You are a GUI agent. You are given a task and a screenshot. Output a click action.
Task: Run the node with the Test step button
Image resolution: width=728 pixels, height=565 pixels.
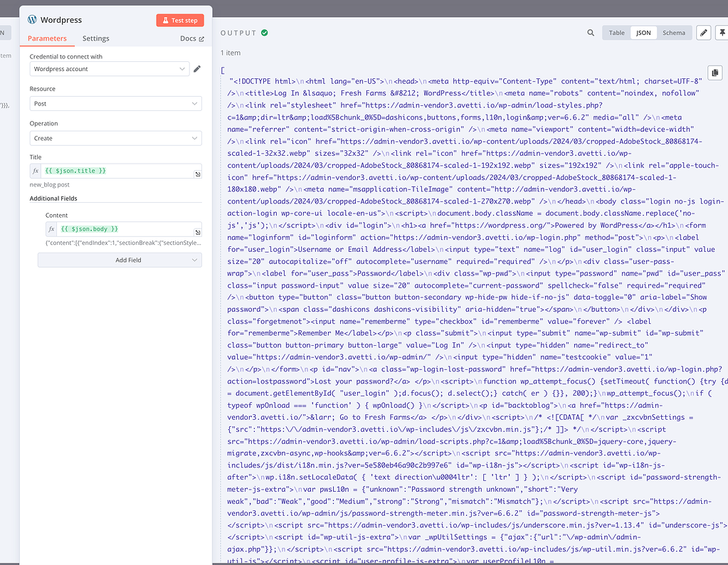(x=179, y=20)
